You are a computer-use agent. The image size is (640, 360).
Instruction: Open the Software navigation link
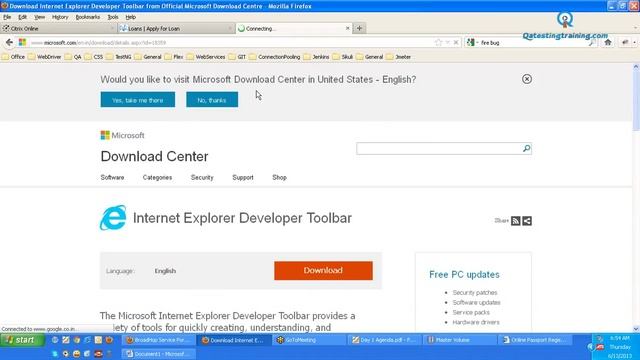coord(112,178)
